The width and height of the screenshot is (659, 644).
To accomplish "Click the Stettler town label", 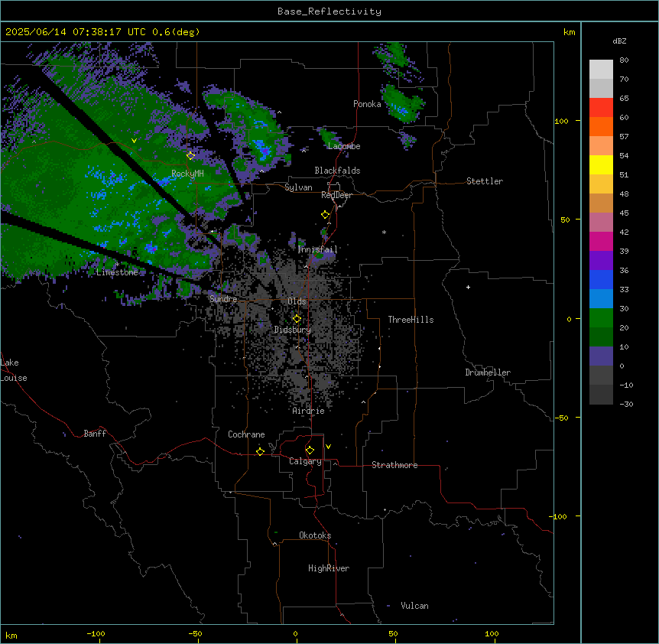I will pos(484,181).
